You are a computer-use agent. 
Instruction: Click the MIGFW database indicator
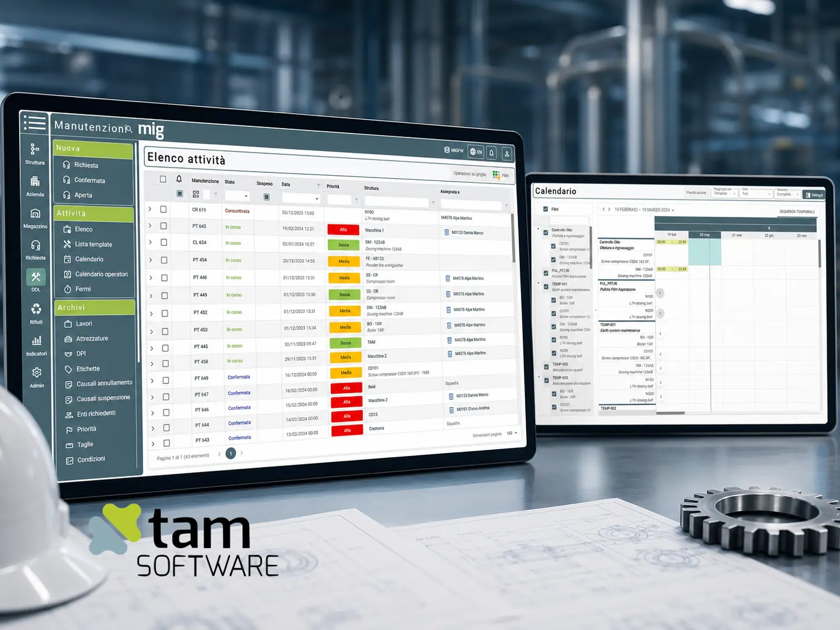pos(454,150)
